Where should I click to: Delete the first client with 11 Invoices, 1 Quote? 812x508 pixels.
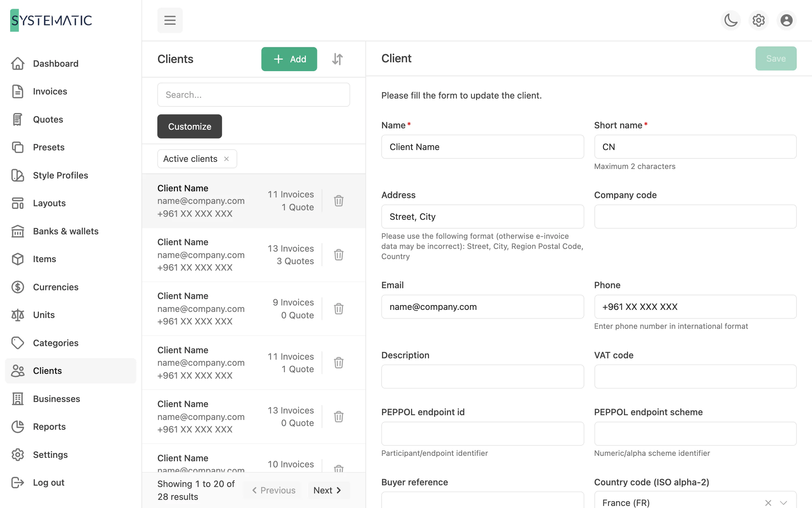(x=339, y=201)
